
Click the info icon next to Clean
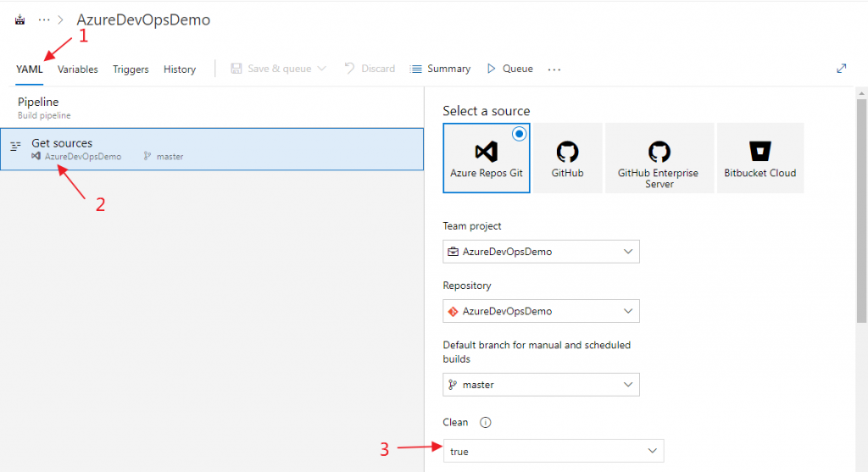click(485, 422)
